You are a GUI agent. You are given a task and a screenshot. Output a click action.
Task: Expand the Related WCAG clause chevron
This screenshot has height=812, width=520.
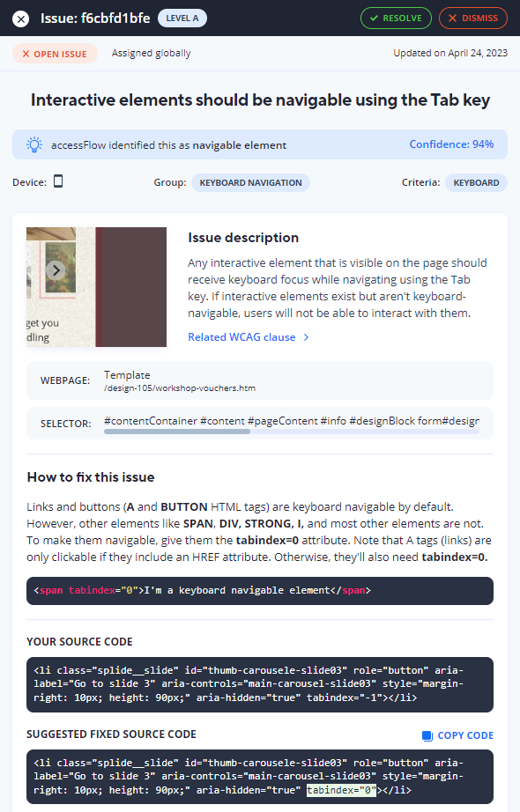point(306,337)
